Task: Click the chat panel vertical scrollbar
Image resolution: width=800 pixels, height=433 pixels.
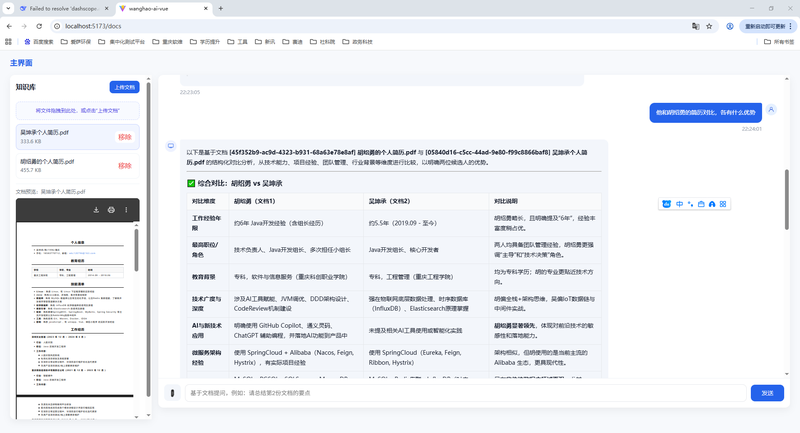Action: click(x=786, y=199)
